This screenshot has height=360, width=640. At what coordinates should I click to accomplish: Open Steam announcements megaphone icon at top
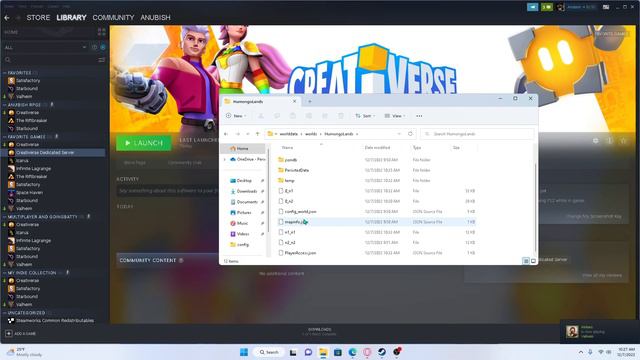coord(532,7)
